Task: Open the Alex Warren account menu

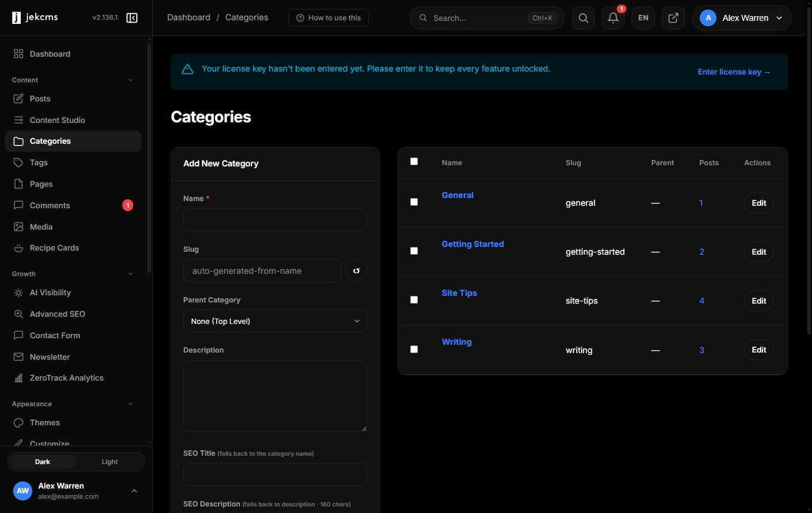Action: (x=742, y=18)
